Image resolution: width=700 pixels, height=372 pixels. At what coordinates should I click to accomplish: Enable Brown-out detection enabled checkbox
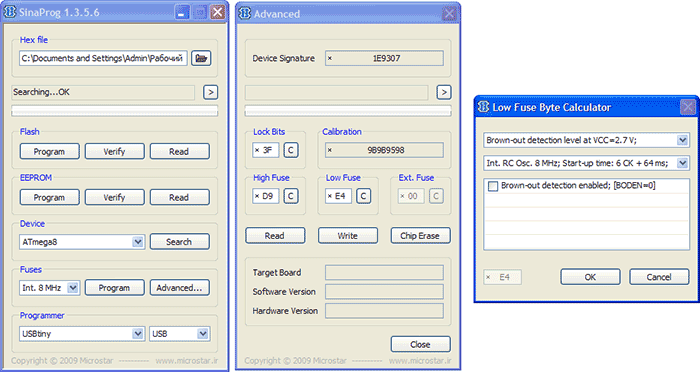[493, 186]
